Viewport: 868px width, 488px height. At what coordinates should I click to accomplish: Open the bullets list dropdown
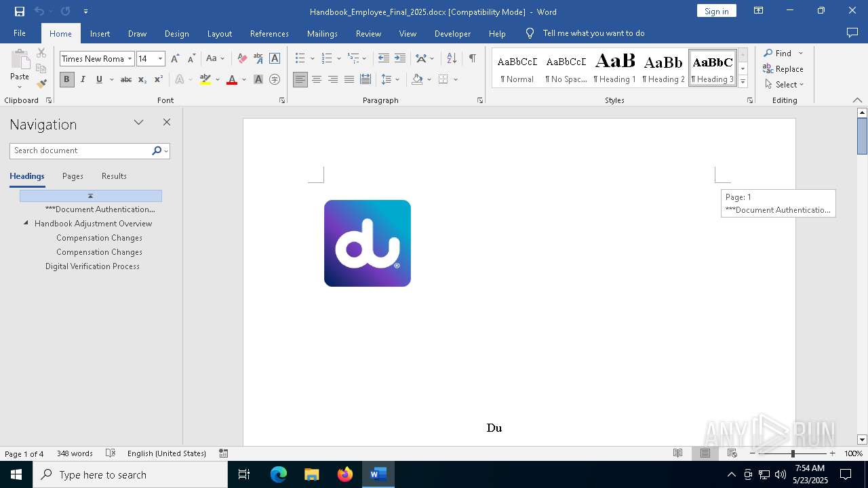pos(313,59)
